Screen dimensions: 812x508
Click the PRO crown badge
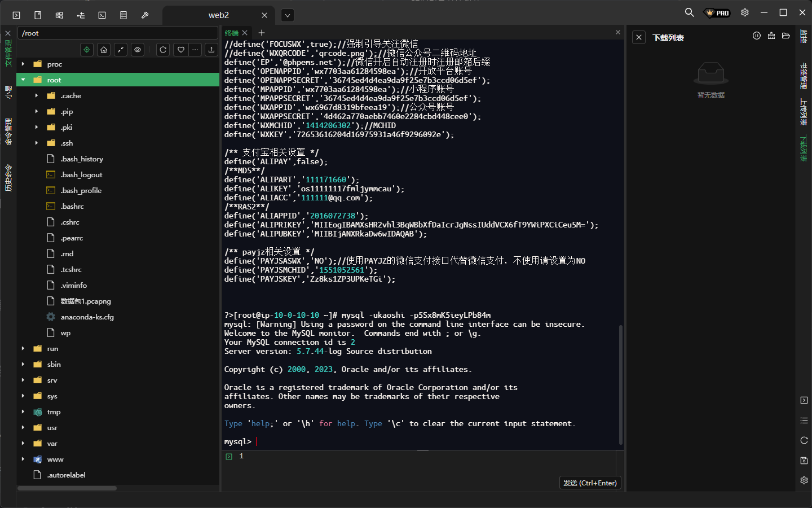click(717, 13)
